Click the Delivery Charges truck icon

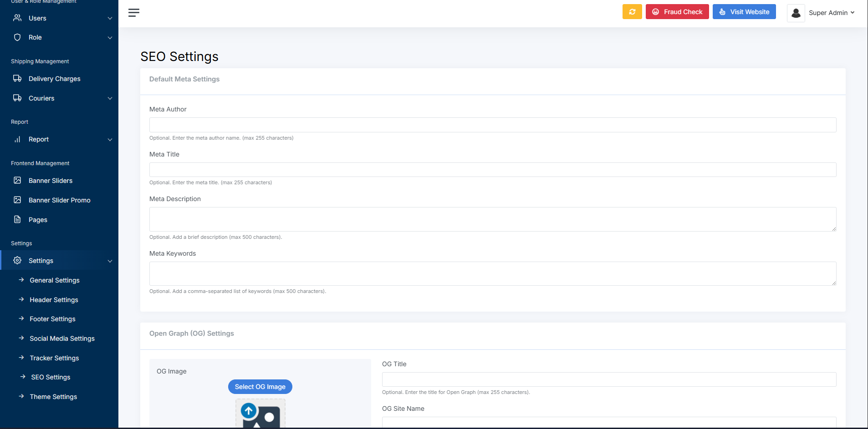tap(17, 79)
